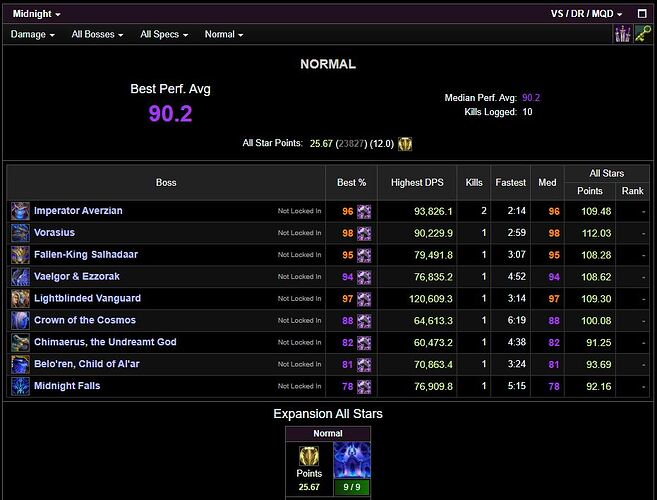Click Not Locked In on Vorasius row
The image size is (657, 500).
(299, 233)
